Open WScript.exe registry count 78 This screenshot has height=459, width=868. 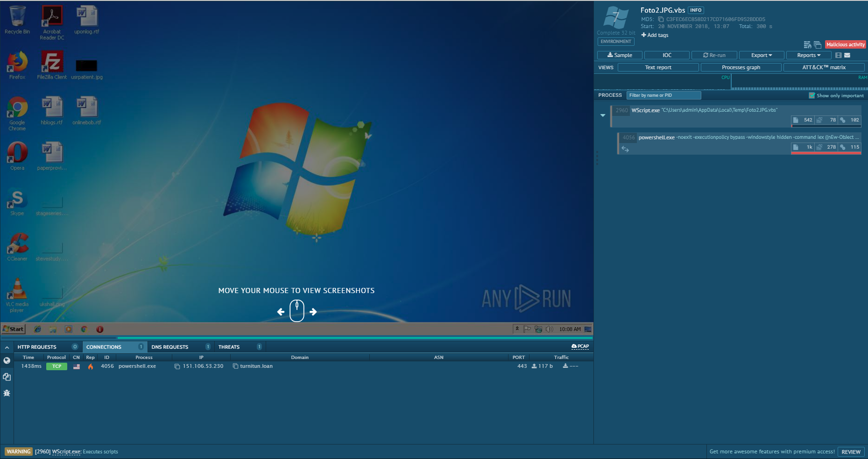point(826,120)
